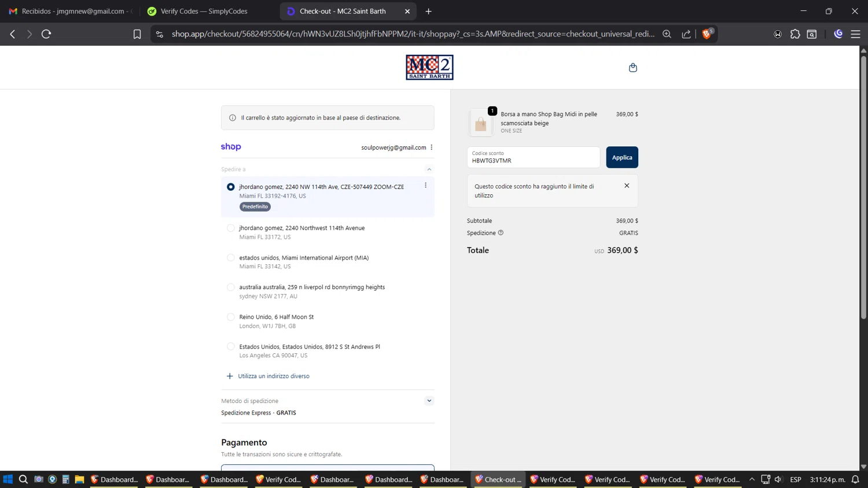Click the scroll down arrow of the scrollbar
This screenshot has height=488, width=868.
[x=863, y=466]
